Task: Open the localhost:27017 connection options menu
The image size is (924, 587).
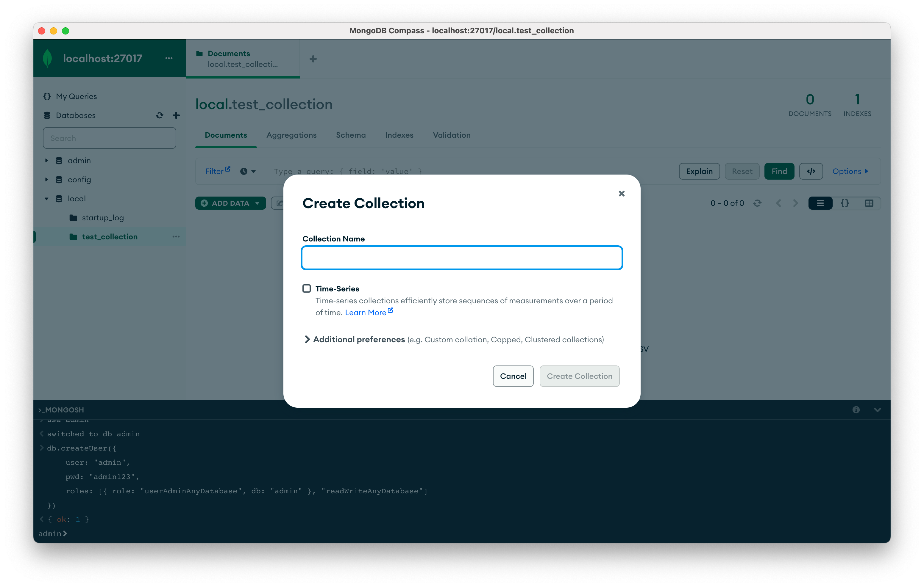Action: (x=169, y=58)
